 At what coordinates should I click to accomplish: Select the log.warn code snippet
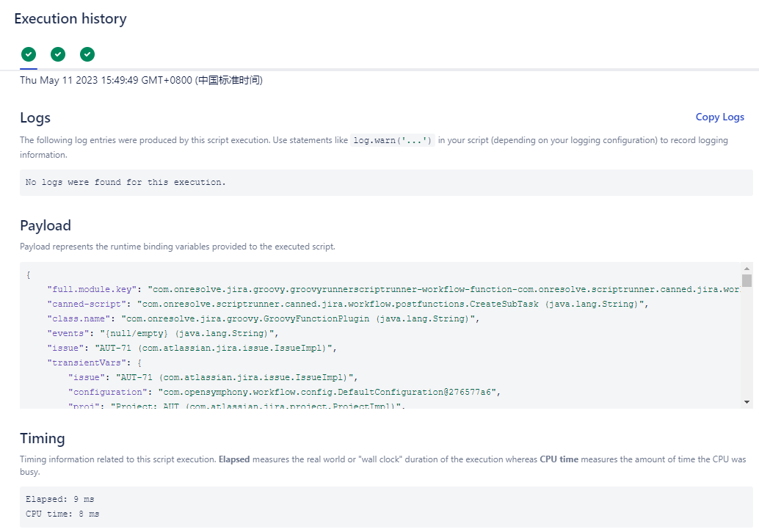393,139
